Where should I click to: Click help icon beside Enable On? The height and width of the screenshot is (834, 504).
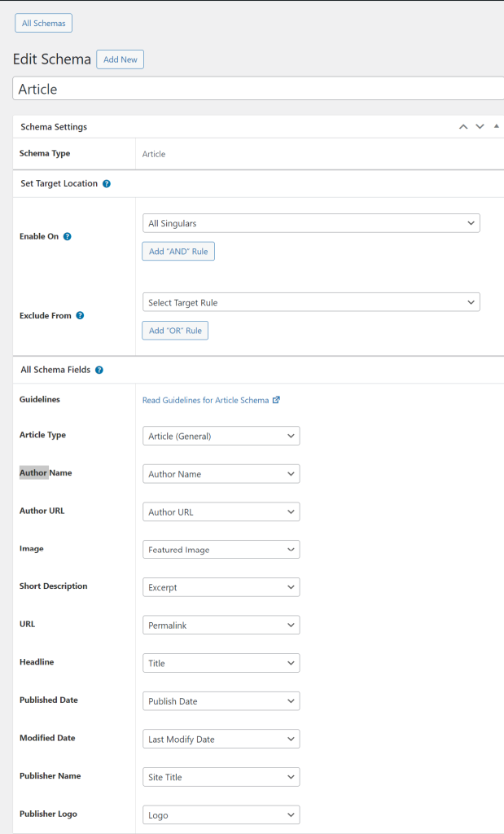click(67, 237)
